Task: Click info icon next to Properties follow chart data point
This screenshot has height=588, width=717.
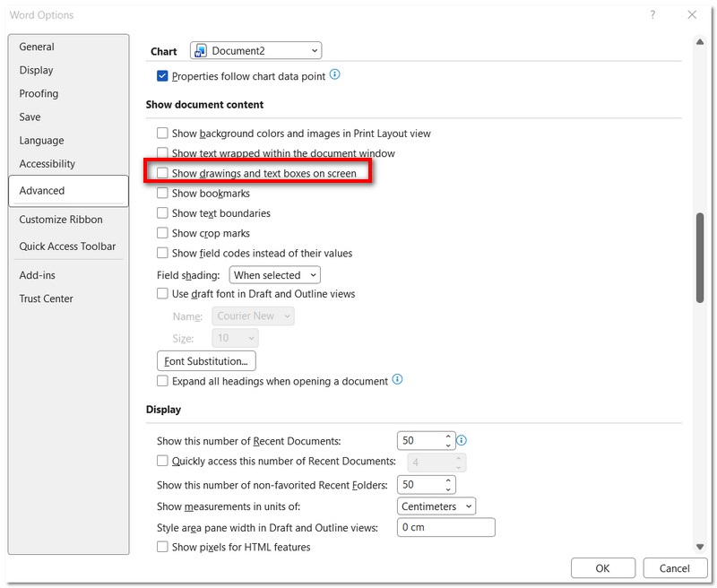Action: [335, 76]
